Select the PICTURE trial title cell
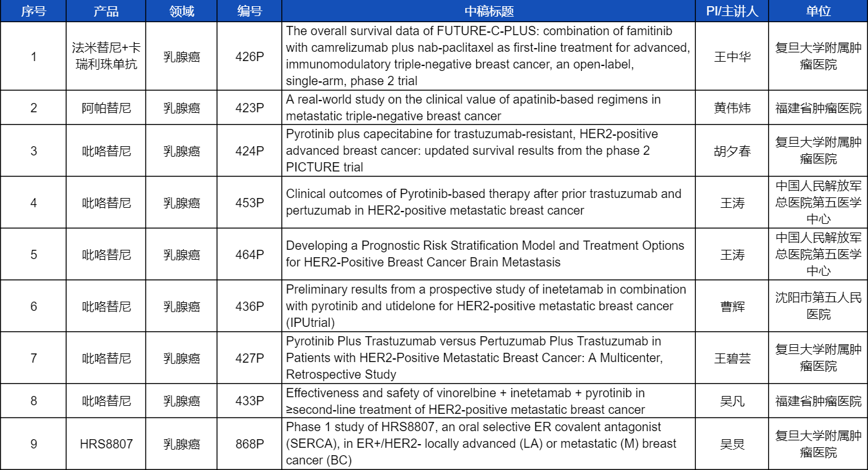 pyautogui.click(x=468, y=150)
